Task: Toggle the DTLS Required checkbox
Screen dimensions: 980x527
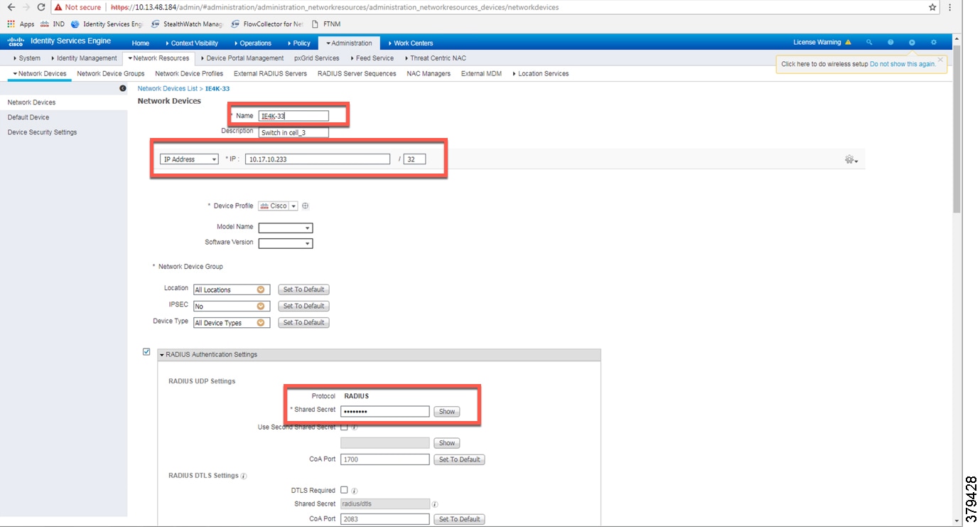Action: 344,490
